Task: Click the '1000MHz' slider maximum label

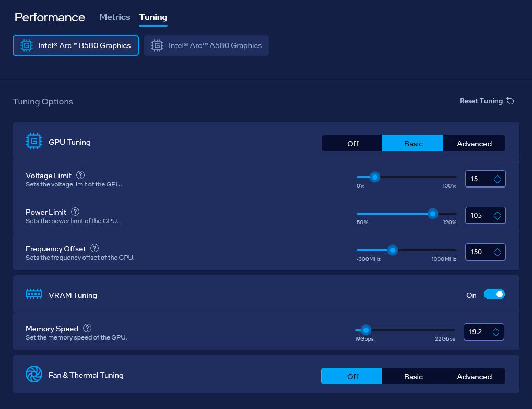Action: coord(444,259)
